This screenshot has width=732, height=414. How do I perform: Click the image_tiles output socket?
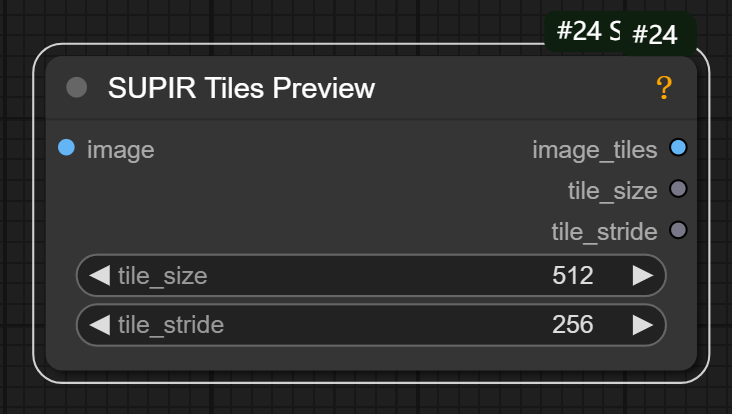coord(678,149)
